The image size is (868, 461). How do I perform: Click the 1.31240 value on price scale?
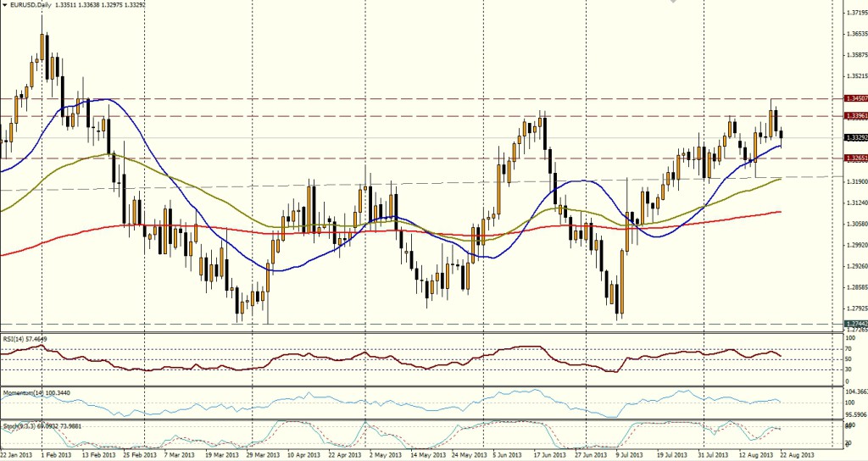[854, 203]
